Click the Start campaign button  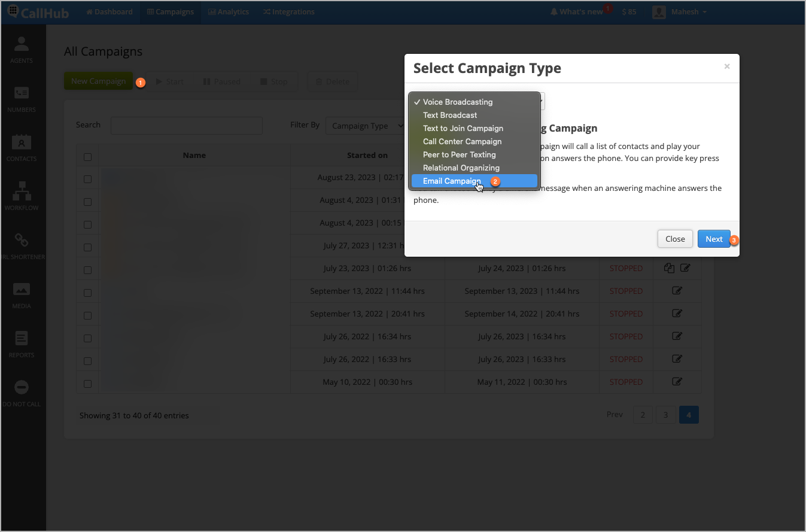(170, 81)
